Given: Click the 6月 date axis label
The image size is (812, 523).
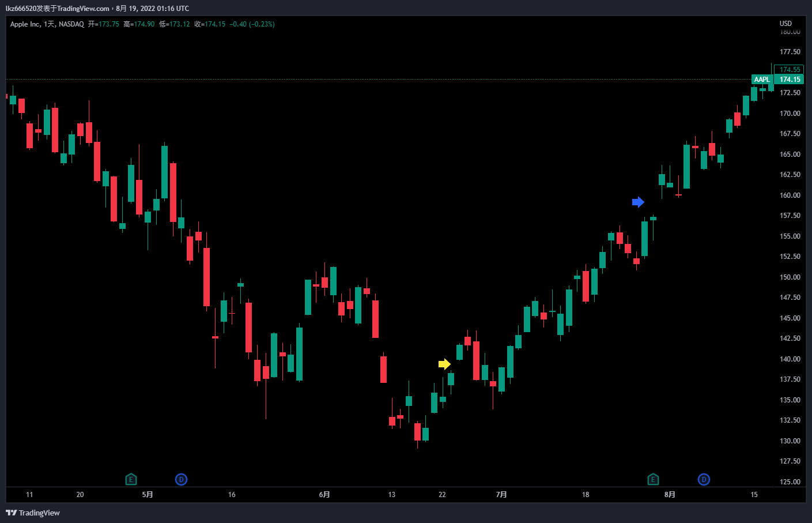Looking at the screenshot, I should click(324, 495).
